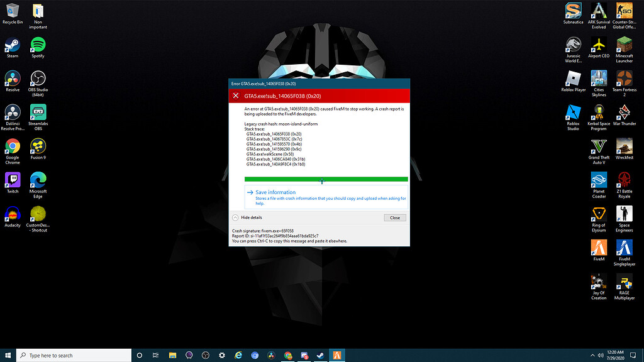The width and height of the screenshot is (644, 362).
Task: Close the GTA5.exe crash dialog
Action: pyautogui.click(x=395, y=217)
